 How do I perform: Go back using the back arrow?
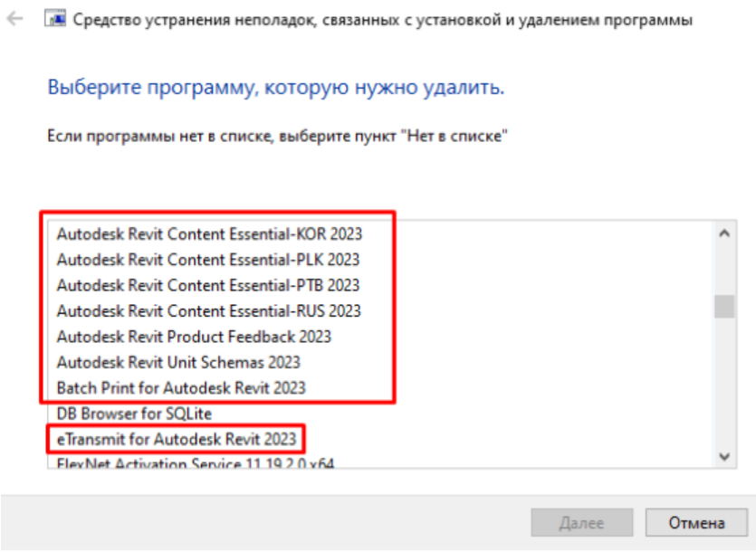[15, 19]
